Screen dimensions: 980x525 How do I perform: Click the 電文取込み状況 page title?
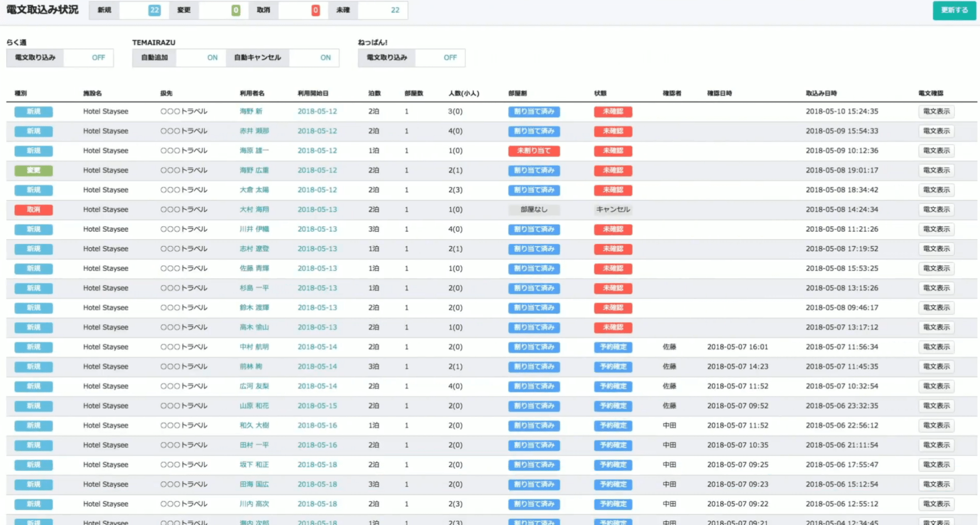(42, 10)
